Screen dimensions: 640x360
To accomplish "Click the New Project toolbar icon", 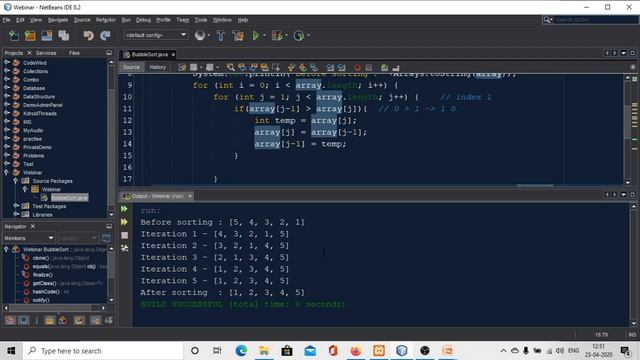I will [x=30, y=36].
